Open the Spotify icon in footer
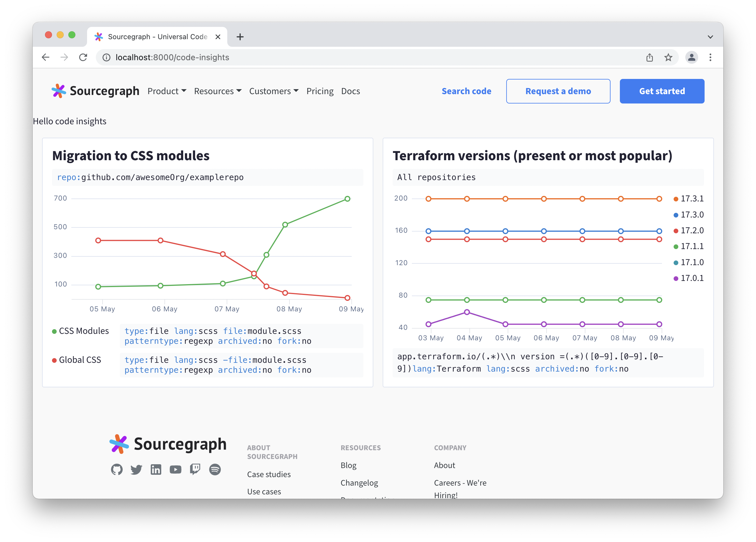The height and width of the screenshot is (542, 756). 215,469
